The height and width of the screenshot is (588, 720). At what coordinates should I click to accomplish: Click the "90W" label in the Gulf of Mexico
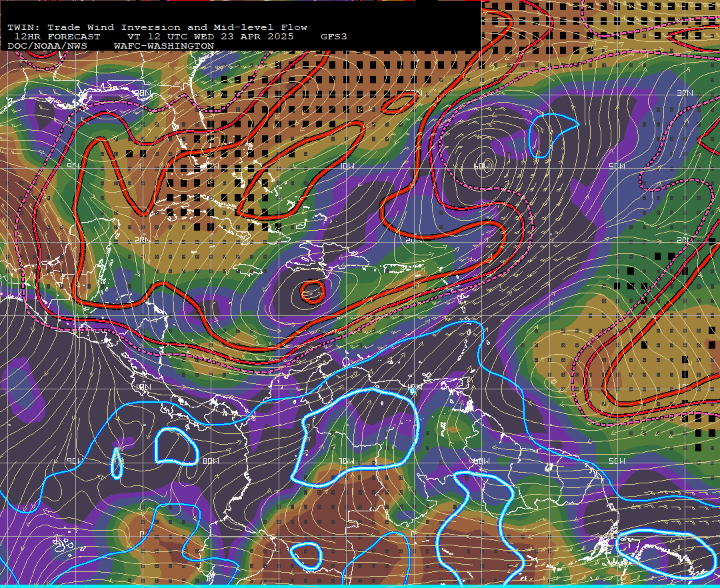coord(73,166)
